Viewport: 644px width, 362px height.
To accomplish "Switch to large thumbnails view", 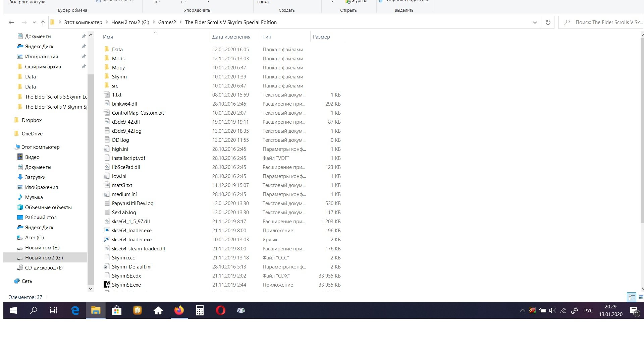I will (640, 297).
